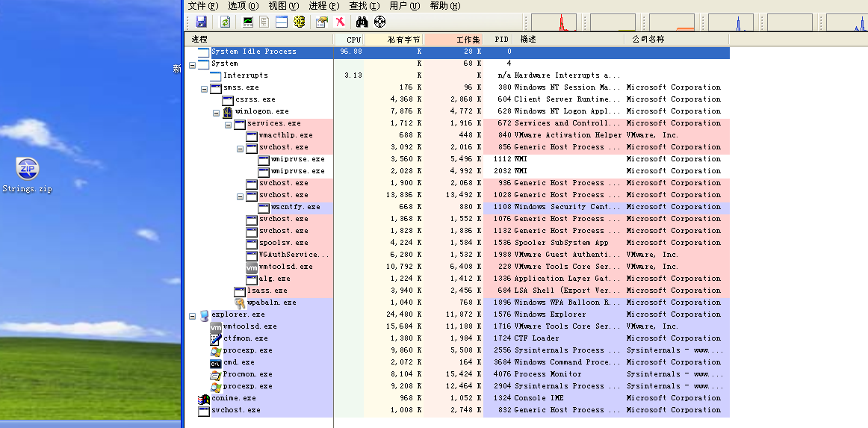Click the winlogon.exe process icon
Viewport: 868px width, 428px height.
[228, 111]
